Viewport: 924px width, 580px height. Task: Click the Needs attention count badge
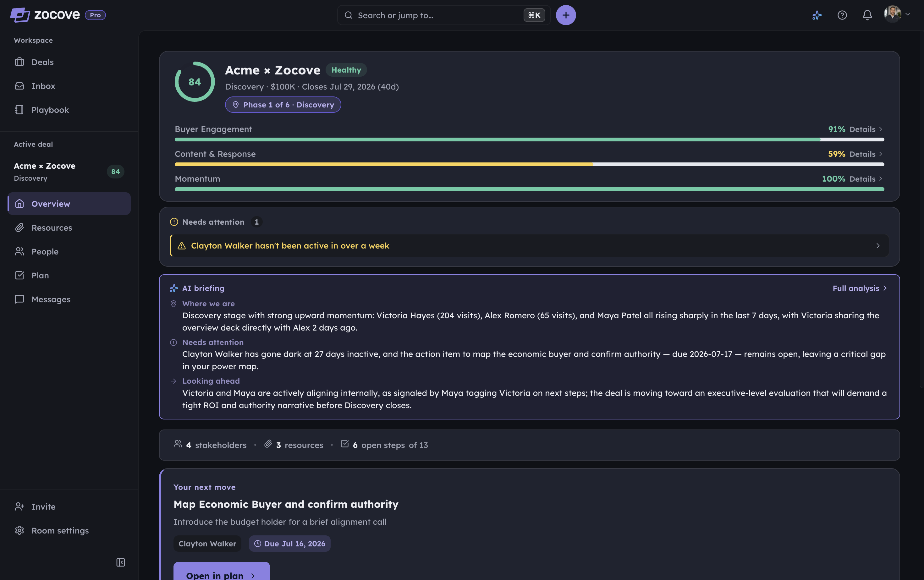point(257,222)
